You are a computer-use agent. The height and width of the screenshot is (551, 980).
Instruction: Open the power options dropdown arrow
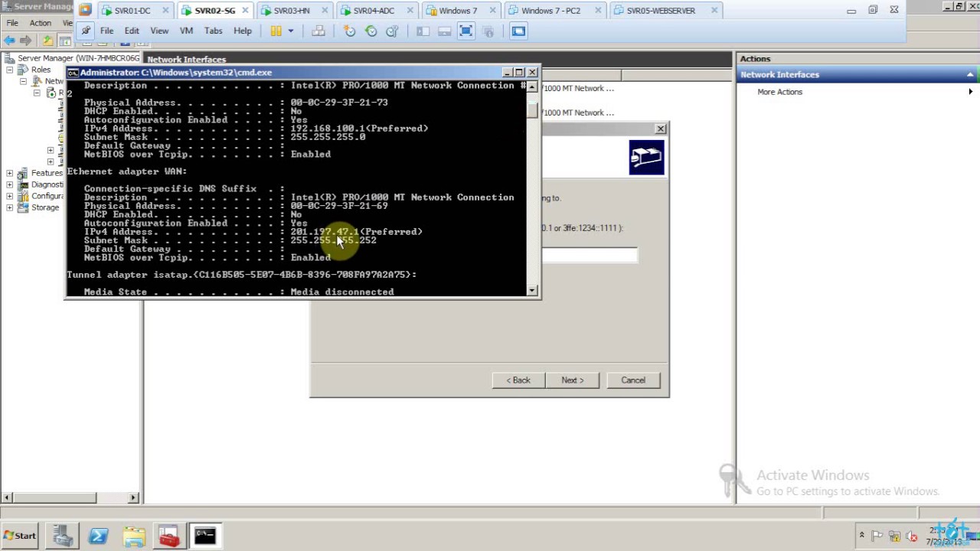291,31
